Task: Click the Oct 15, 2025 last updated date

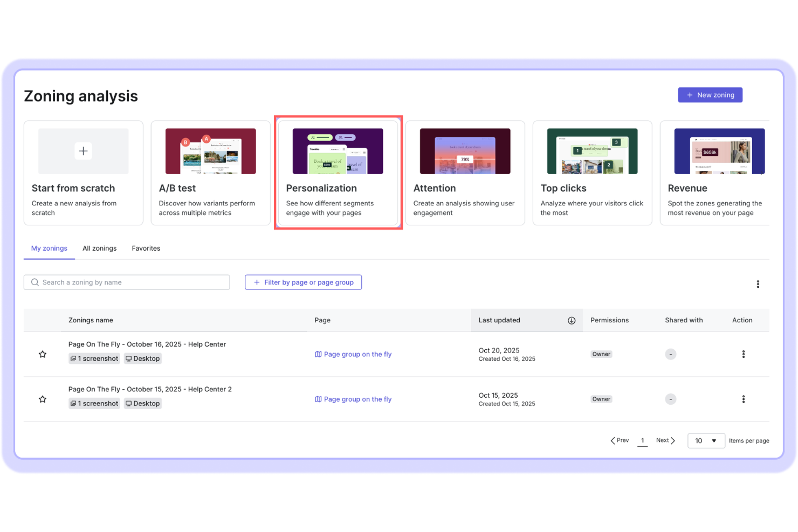Action: (498, 395)
